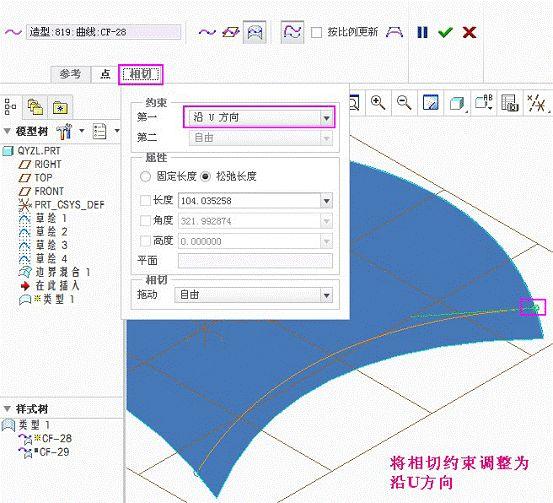Select 类型 1 in the model tree

click(46, 299)
